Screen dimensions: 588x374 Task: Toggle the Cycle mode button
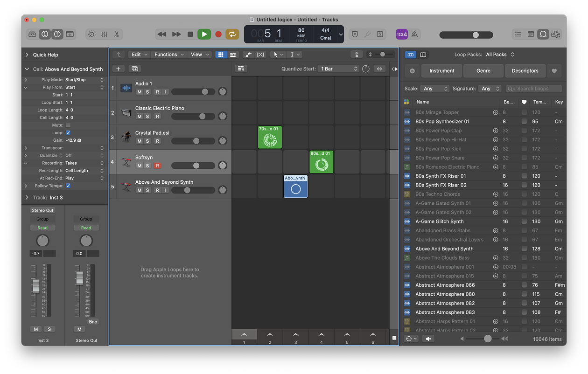pyautogui.click(x=232, y=34)
